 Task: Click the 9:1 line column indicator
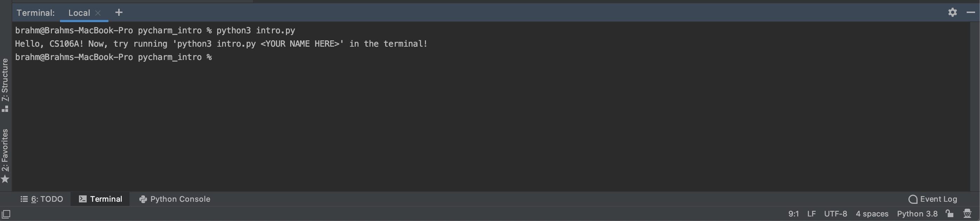pyautogui.click(x=794, y=213)
